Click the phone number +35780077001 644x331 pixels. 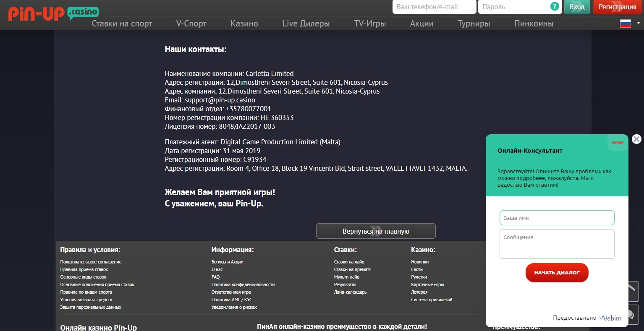(x=249, y=109)
